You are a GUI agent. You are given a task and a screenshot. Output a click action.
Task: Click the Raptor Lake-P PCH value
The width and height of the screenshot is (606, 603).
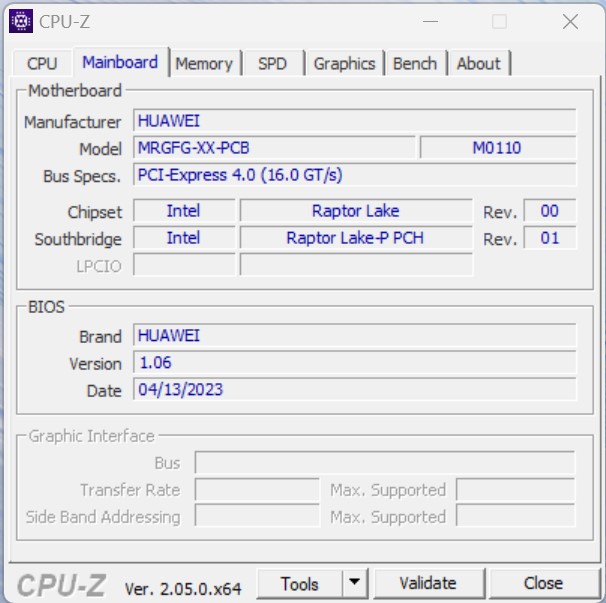coord(356,238)
